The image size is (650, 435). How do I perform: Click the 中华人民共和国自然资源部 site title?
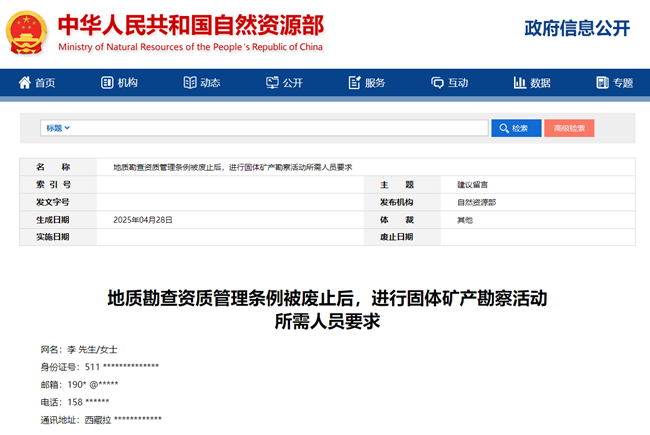(x=190, y=24)
